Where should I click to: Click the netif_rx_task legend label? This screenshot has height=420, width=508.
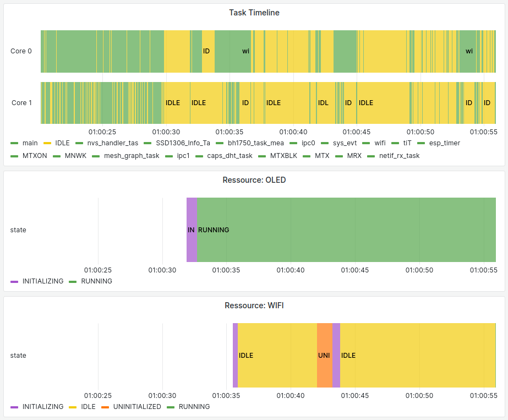[399, 156]
